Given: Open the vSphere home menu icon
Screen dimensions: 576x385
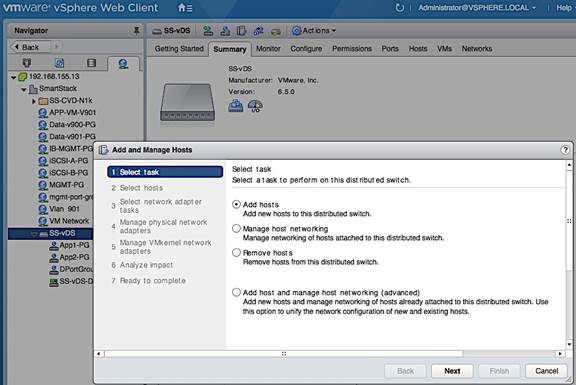Looking at the screenshot, I should [x=185, y=7].
